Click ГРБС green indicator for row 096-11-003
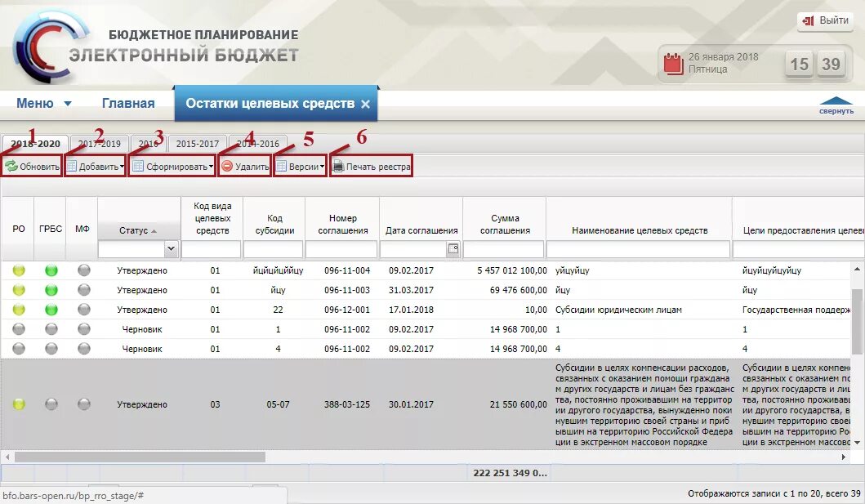This screenshot has height=504, width=865. (51, 289)
